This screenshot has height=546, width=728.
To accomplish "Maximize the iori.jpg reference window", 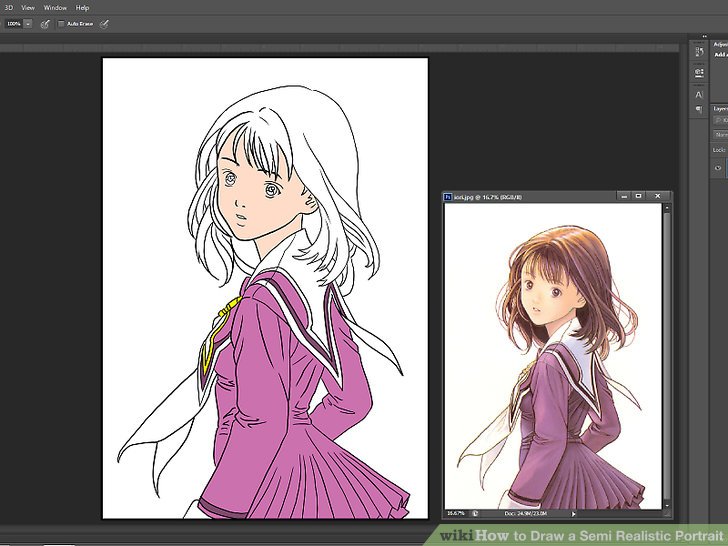I will 638,196.
